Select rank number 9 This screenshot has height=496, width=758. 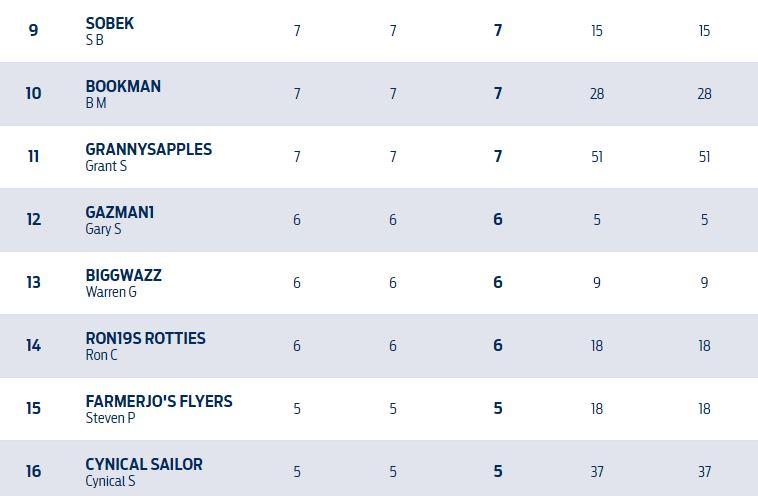click(x=33, y=31)
